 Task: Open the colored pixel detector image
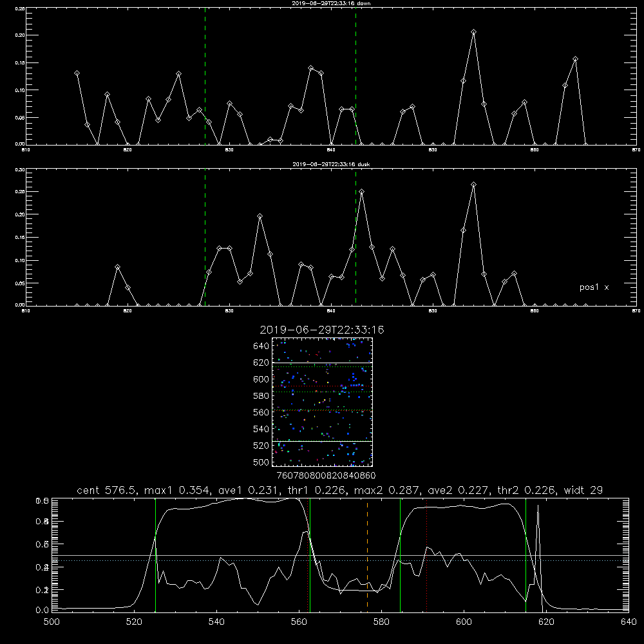click(323, 402)
